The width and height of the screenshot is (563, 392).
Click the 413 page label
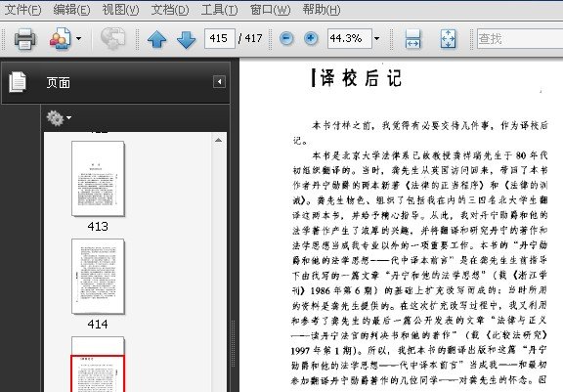click(x=98, y=227)
